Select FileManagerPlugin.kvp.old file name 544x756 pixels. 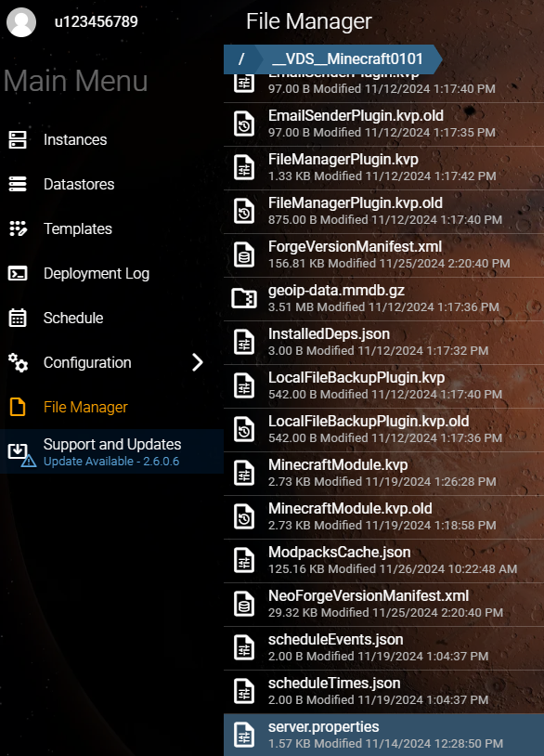click(356, 203)
